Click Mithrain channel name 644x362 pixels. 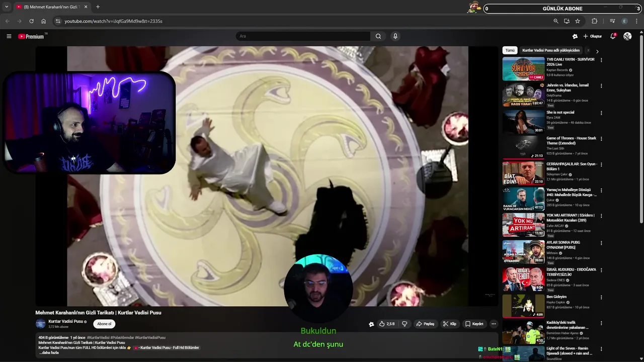[552, 253]
